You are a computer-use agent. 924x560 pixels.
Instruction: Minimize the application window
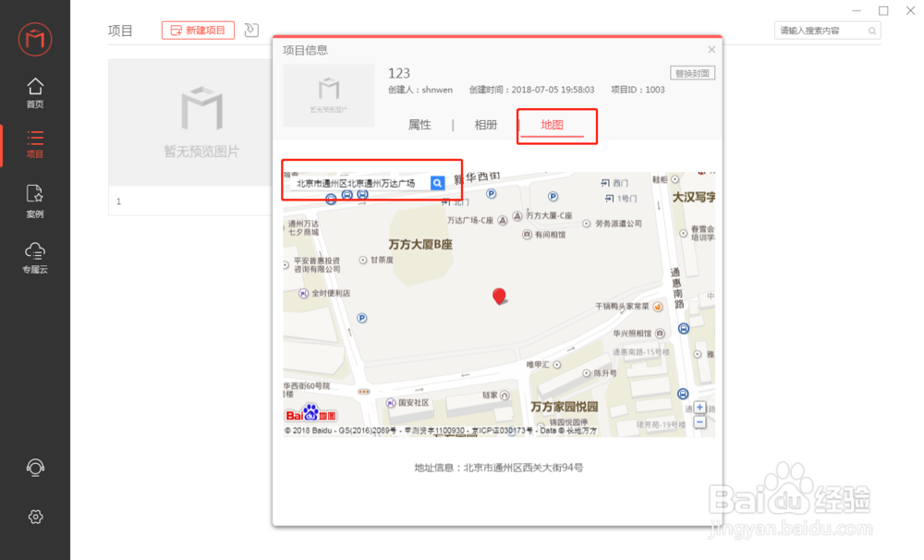[x=857, y=10]
